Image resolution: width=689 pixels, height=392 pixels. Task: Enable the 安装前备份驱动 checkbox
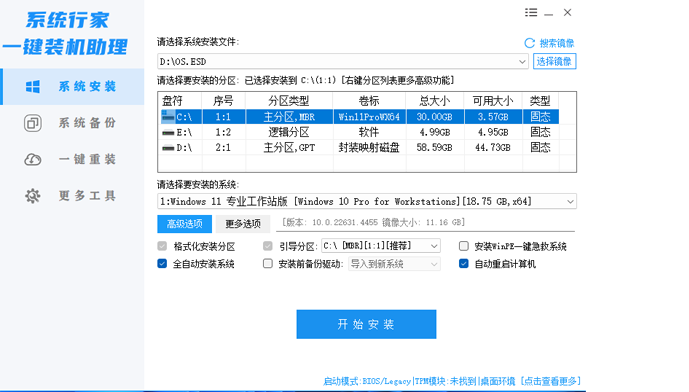click(x=268, y=264)
